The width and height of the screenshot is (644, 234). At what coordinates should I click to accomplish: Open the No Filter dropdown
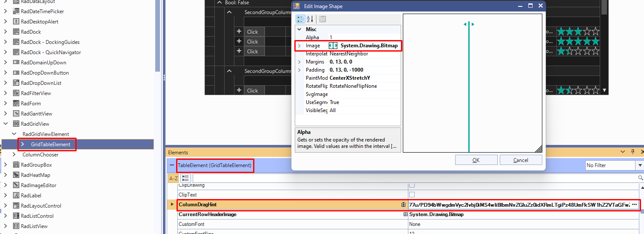pyautogui.click(x=639, y=165)
